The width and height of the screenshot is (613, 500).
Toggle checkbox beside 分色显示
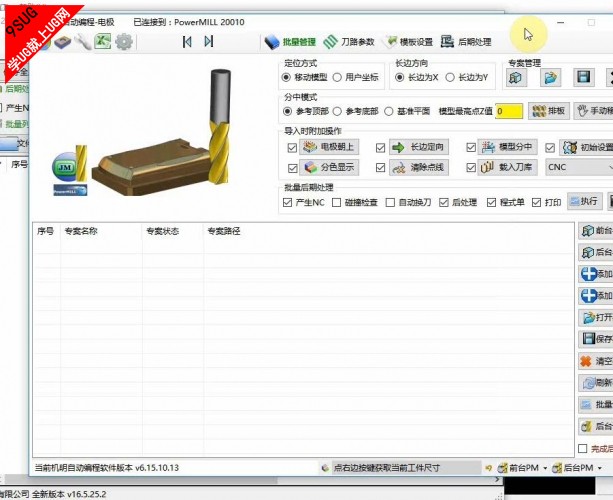tap(292, 168)
